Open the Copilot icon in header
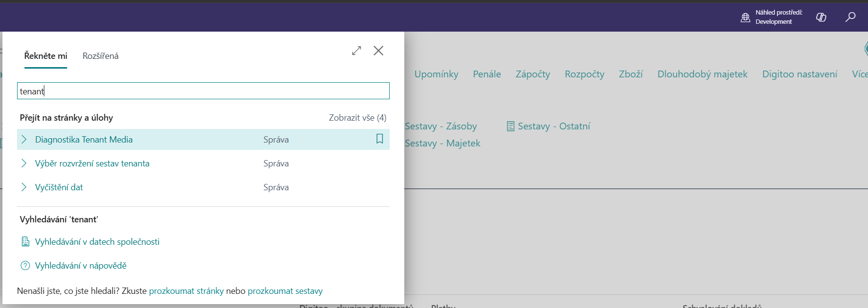 click(821, 17)
